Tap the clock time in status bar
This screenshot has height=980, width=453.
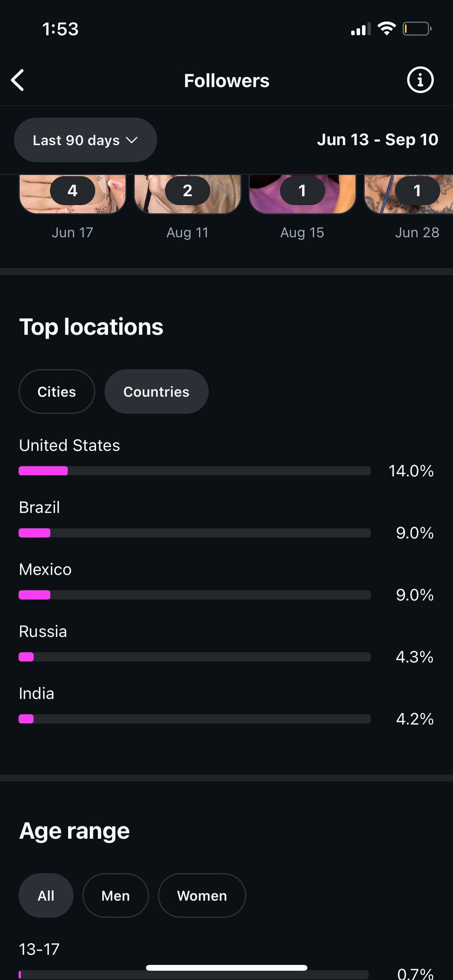click(x=60, y=29)
